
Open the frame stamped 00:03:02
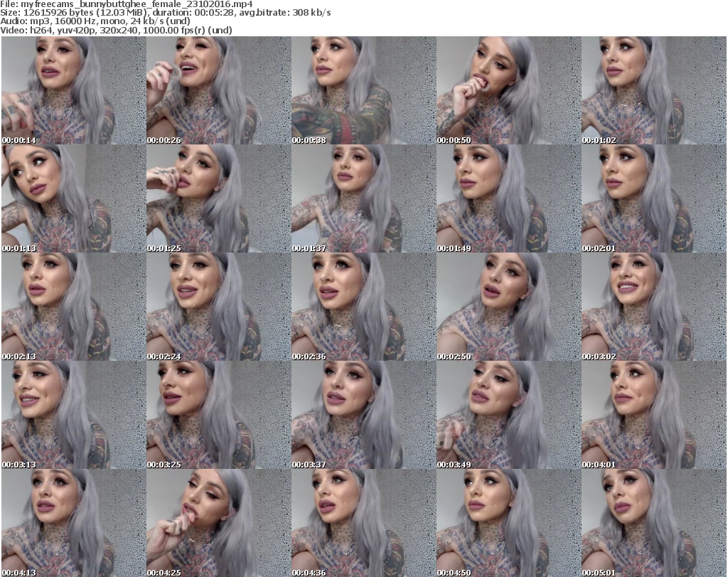click(x=654, y=307)
